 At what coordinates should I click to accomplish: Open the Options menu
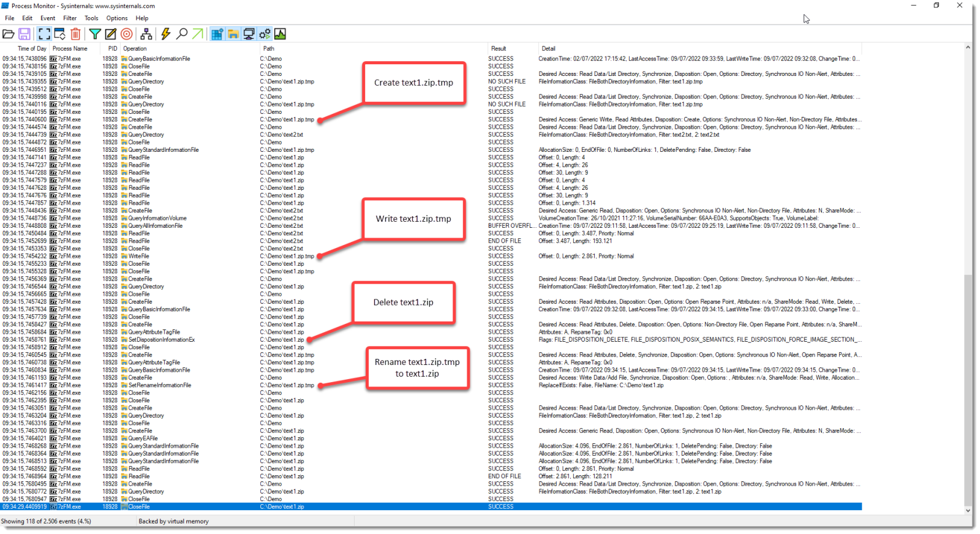tap(117, 18)
